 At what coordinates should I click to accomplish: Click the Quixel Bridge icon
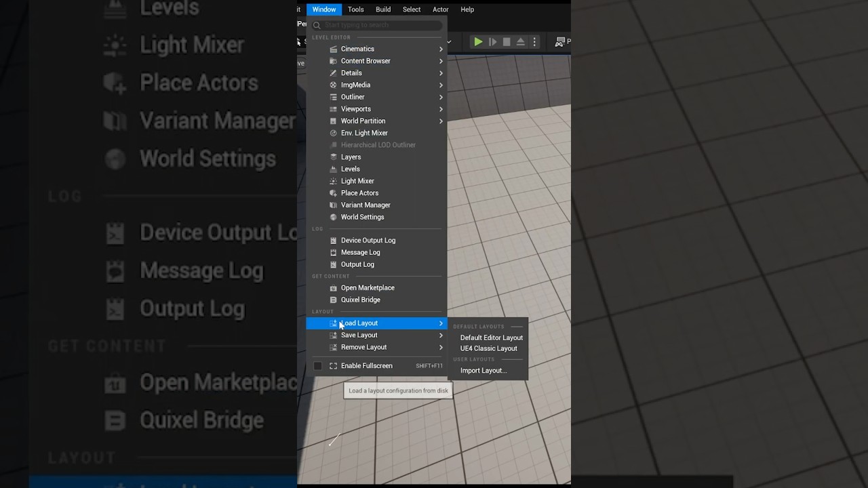tap(333, 300)
